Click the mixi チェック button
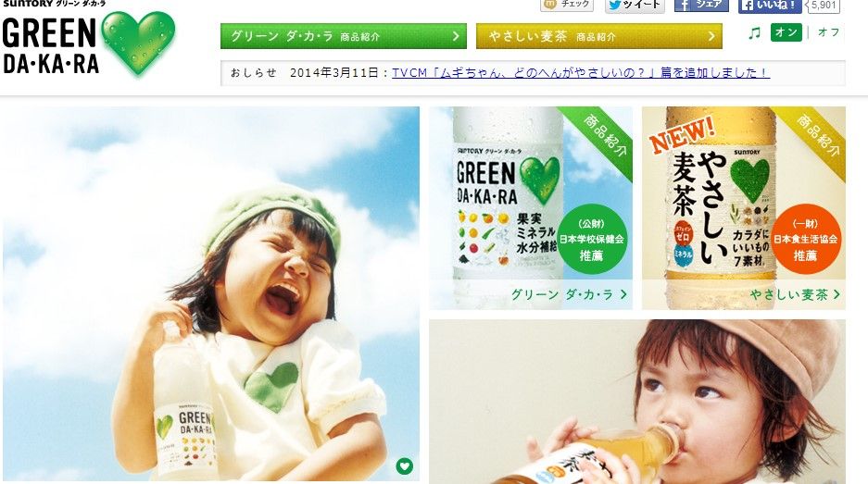 [567, 5]
